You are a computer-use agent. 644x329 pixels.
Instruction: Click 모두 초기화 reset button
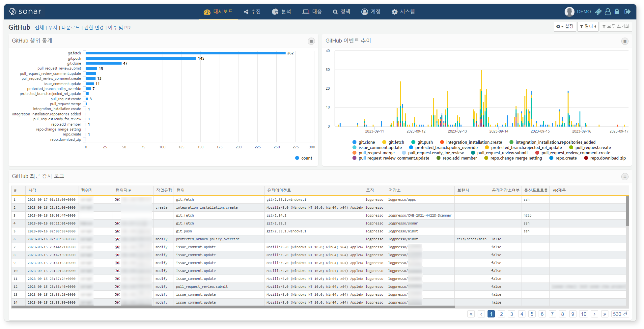[615, 26]
